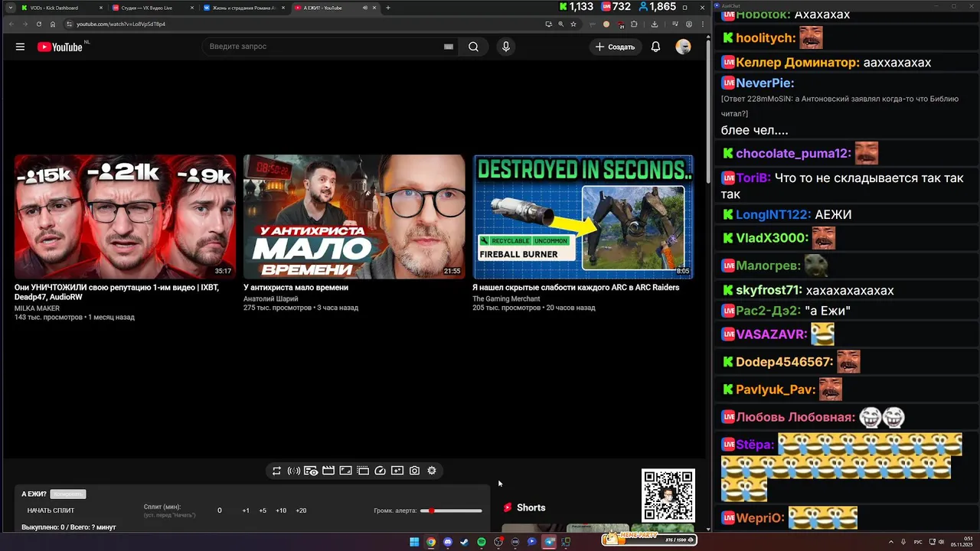This screenshot has width=980, height=551.
Task: Bookmark this page with the star icon
Action: pyautogui.click(x=573, y=24)
